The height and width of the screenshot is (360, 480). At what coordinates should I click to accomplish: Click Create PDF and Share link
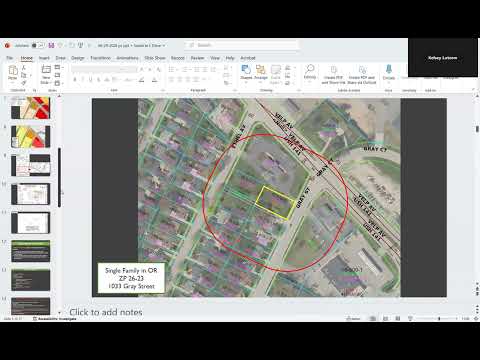pos(333,75)
